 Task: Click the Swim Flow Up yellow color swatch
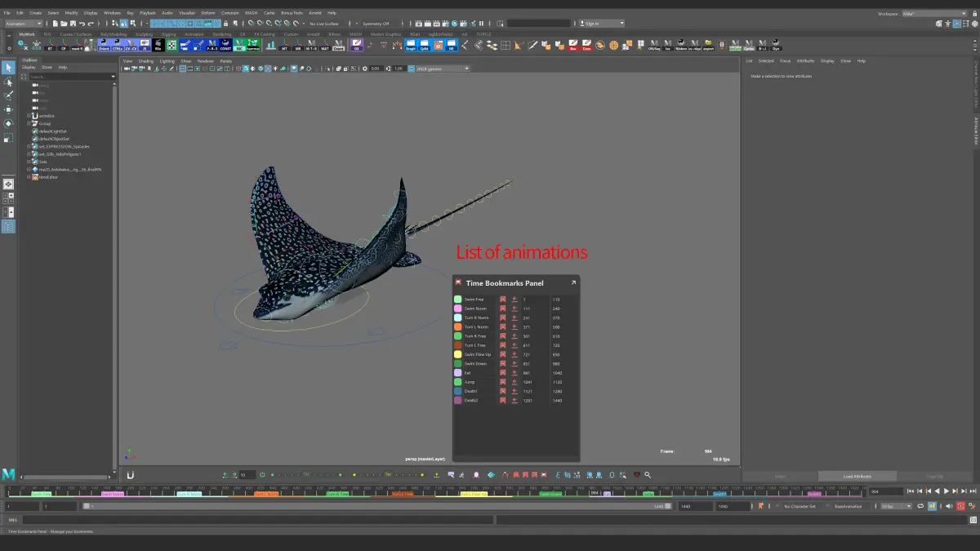(458, 354)
